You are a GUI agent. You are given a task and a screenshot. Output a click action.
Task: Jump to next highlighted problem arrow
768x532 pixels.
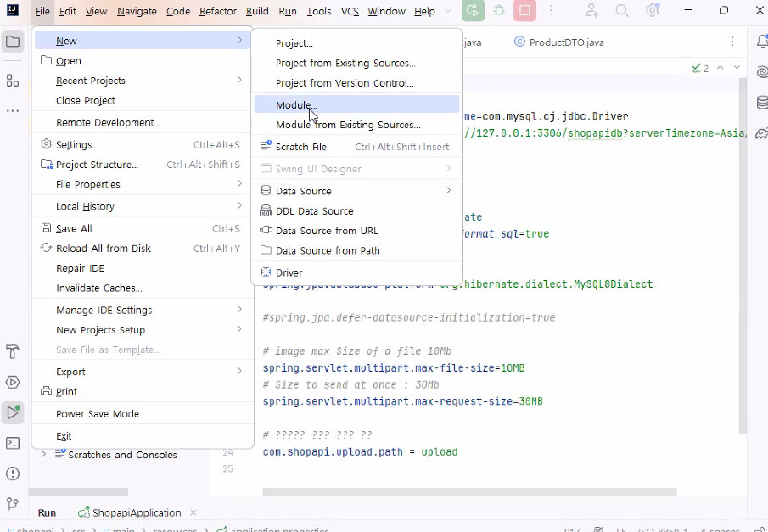(737, 68)
